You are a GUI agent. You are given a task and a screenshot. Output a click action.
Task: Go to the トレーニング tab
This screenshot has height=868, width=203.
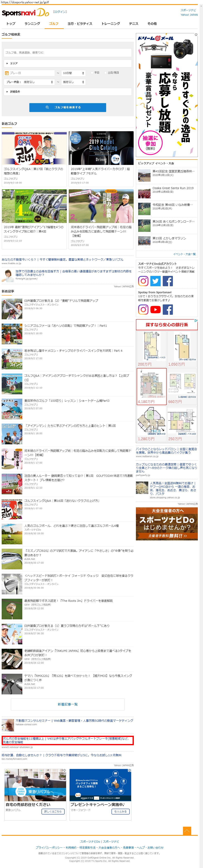point(111,24)
